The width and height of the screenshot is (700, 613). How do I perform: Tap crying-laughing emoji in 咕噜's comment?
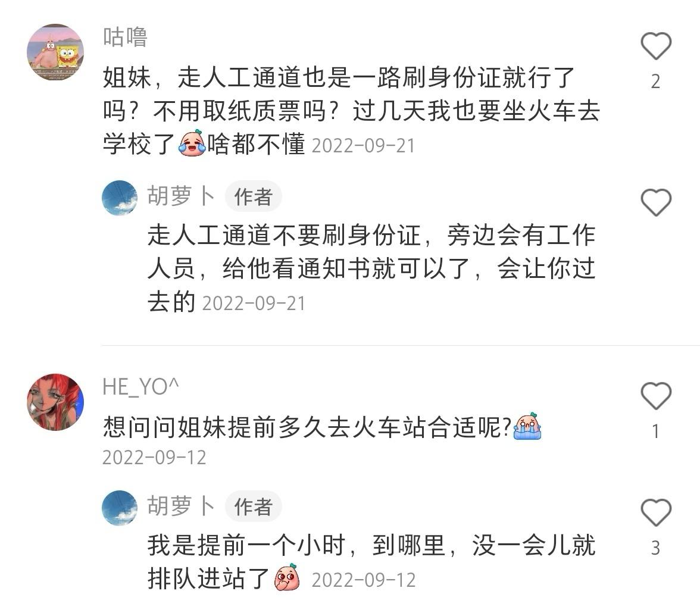pos(192,143)
